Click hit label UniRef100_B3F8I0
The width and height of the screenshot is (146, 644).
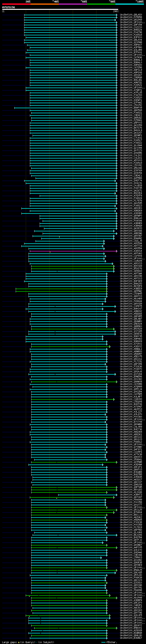[x=131, y=37]
